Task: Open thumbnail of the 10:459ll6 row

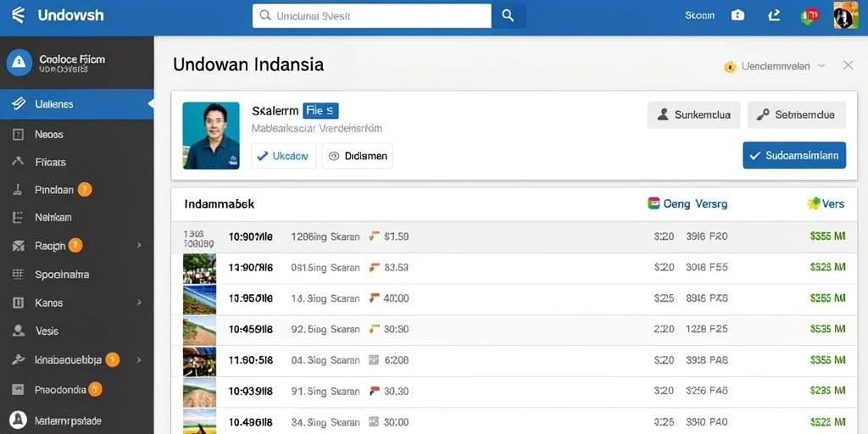Action: (199, 331)
